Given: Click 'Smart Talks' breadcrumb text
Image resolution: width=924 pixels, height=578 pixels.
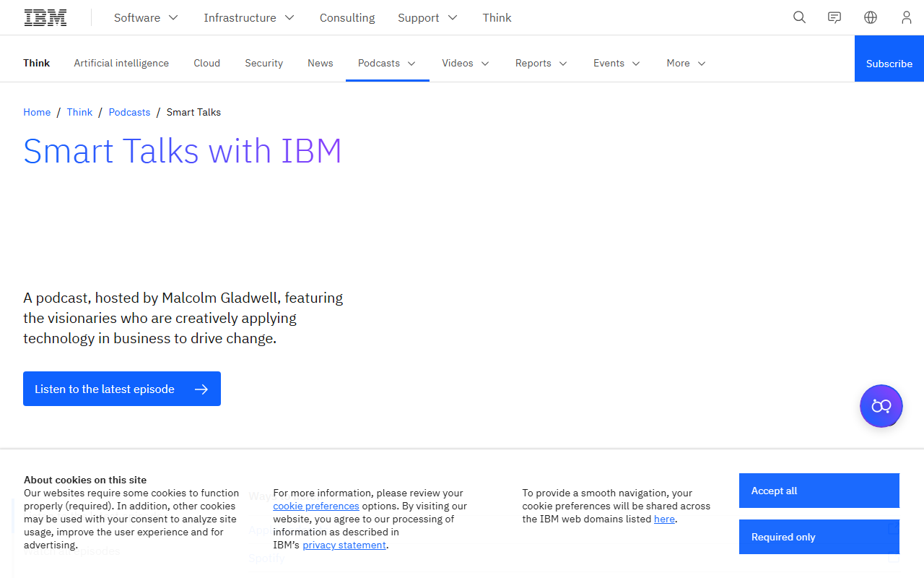Looking at the screenshot, I should point(193,112).
